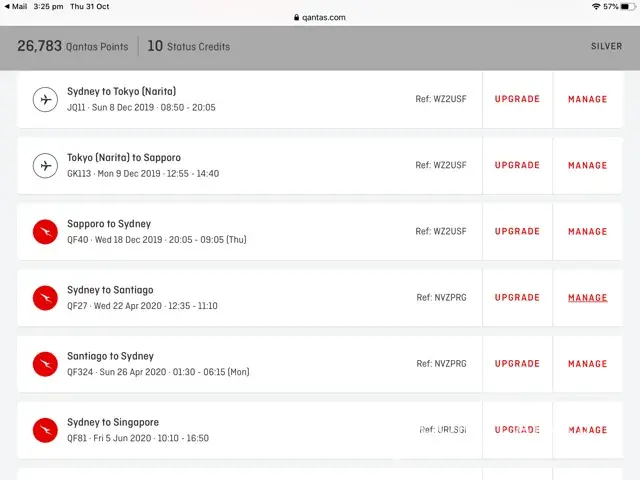
Task: Click the Qantas logo for Santiago to Sydney
Action: click(45, 364)
